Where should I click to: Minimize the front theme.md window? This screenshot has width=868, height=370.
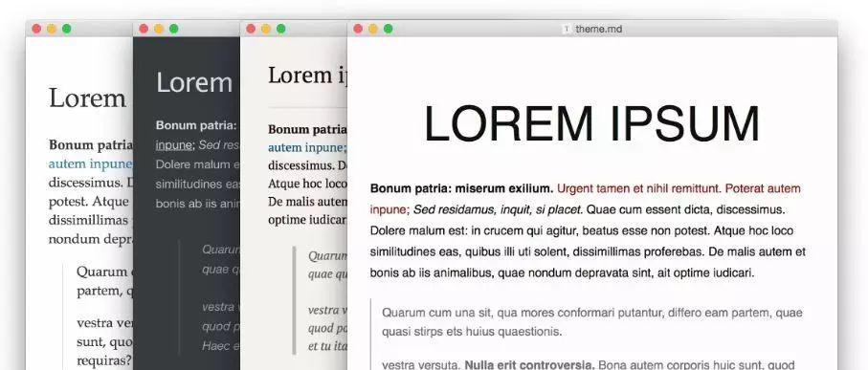373,29
